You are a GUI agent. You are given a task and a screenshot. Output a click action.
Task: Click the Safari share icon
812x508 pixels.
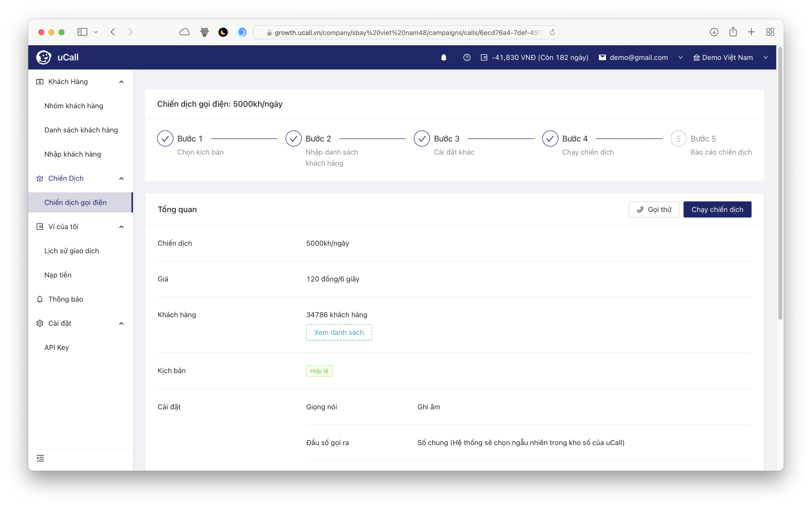click(733, 32)
